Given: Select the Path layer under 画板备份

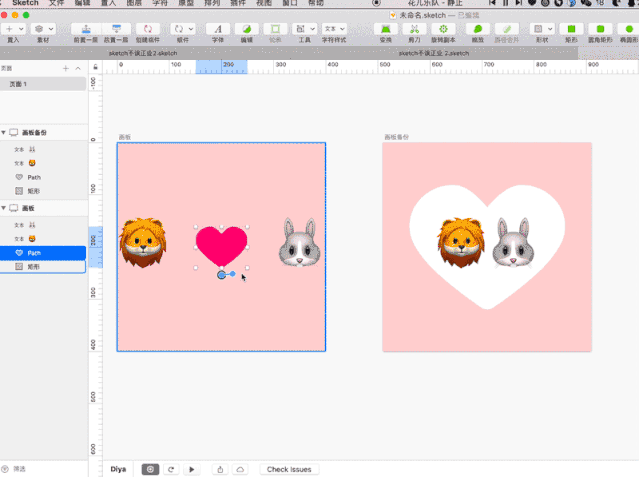Looking at the screenshot, I should click(43, 177).
